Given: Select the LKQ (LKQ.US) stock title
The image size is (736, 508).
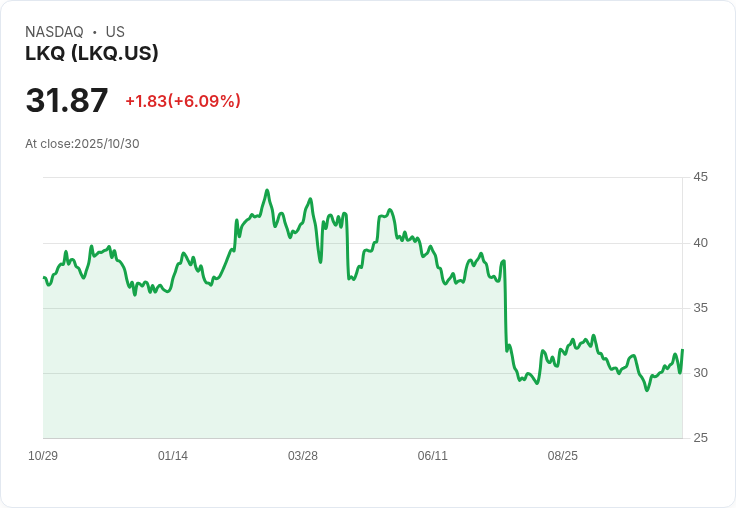Looking at the screenshot, I should pyautogui.click(x=92, y=53).
